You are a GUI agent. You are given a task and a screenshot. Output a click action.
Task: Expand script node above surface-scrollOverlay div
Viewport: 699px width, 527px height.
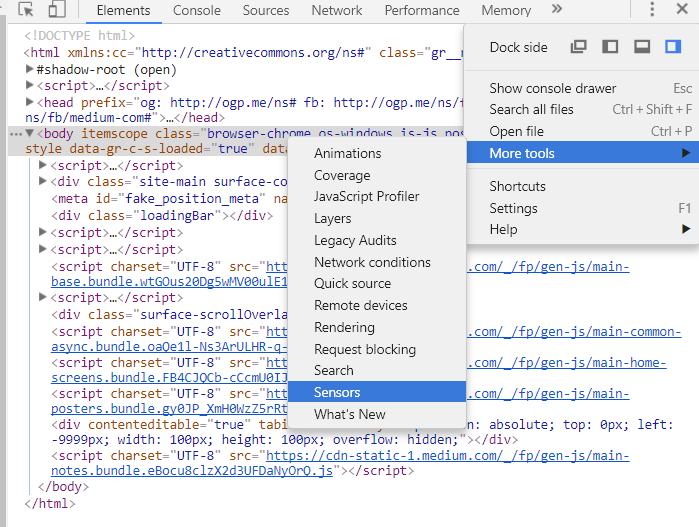point(43,297)
